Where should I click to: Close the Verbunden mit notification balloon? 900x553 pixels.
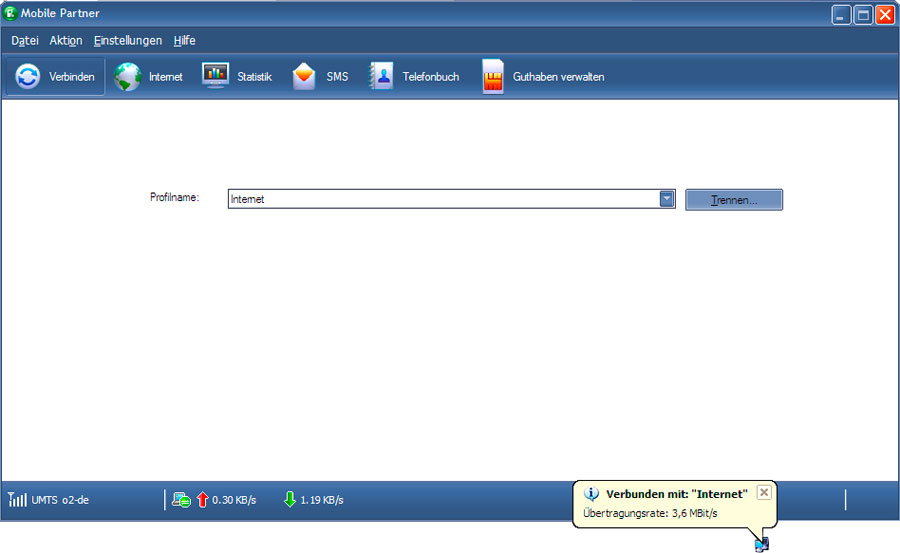pyautogui.click(x=764, y=492)
